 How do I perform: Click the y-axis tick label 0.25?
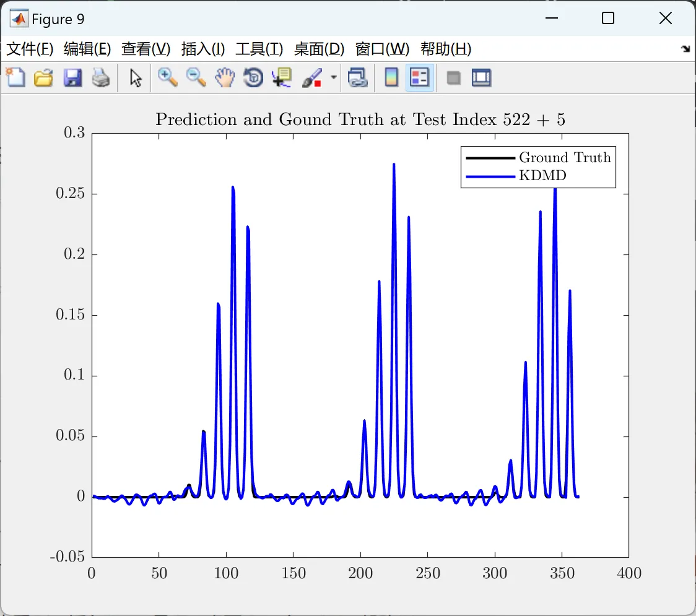70,194
